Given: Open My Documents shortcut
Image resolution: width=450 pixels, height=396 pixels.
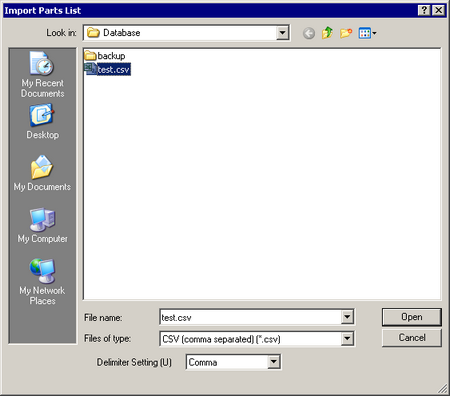Looking at the screenshot, I should click(42, 173).
